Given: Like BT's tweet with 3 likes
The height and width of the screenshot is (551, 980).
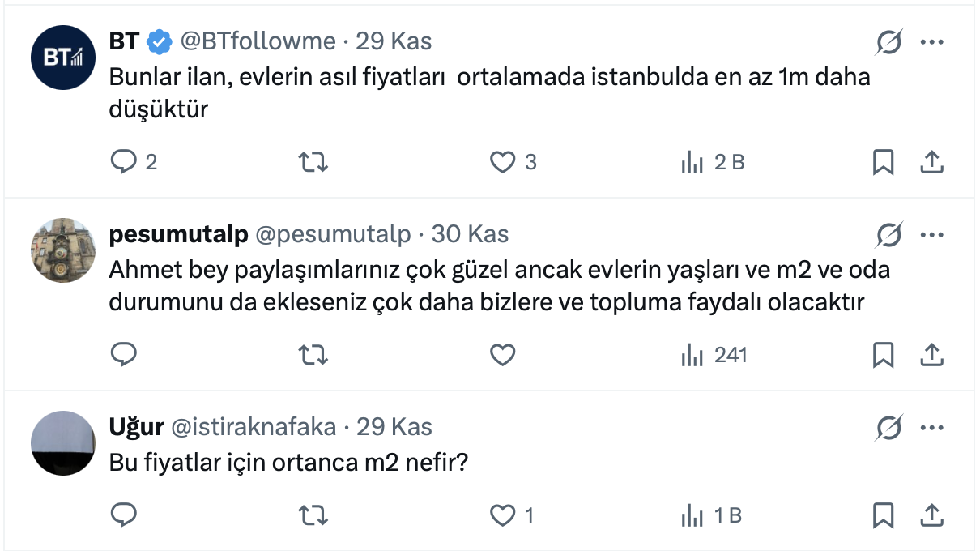Looking at the screenshot, I should tap(503, 162).
